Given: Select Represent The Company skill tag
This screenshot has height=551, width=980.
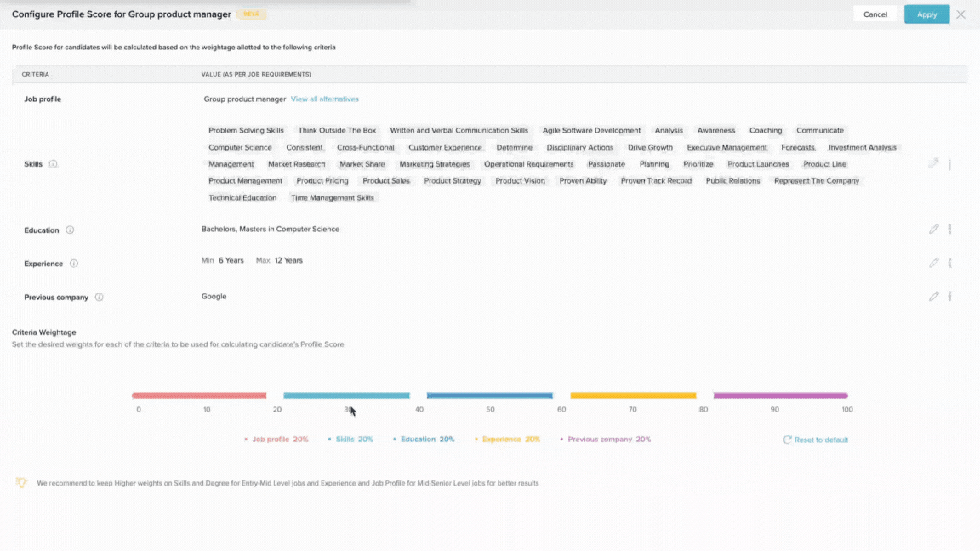Looking at the screenshot, I should [817, 180].
